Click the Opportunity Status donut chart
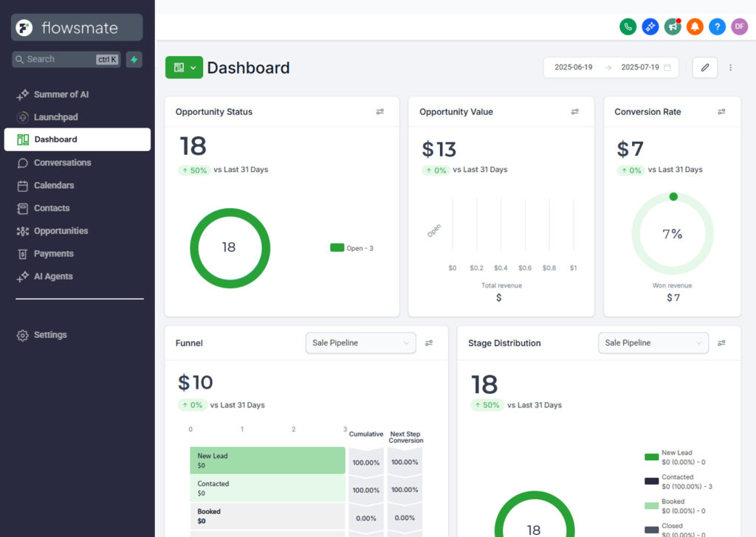 tap(230, 248)
